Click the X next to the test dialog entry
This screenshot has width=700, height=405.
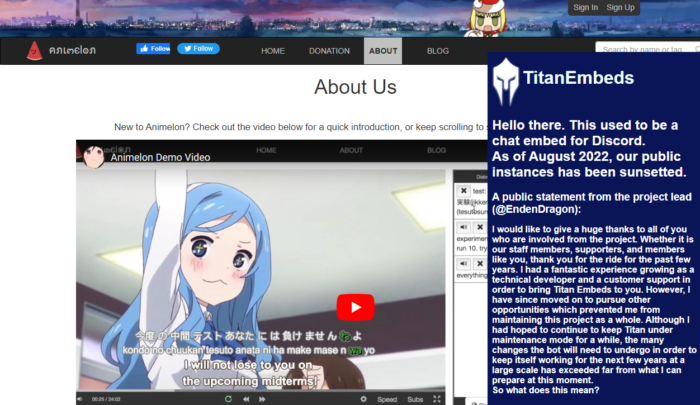[x=463, y=191]
